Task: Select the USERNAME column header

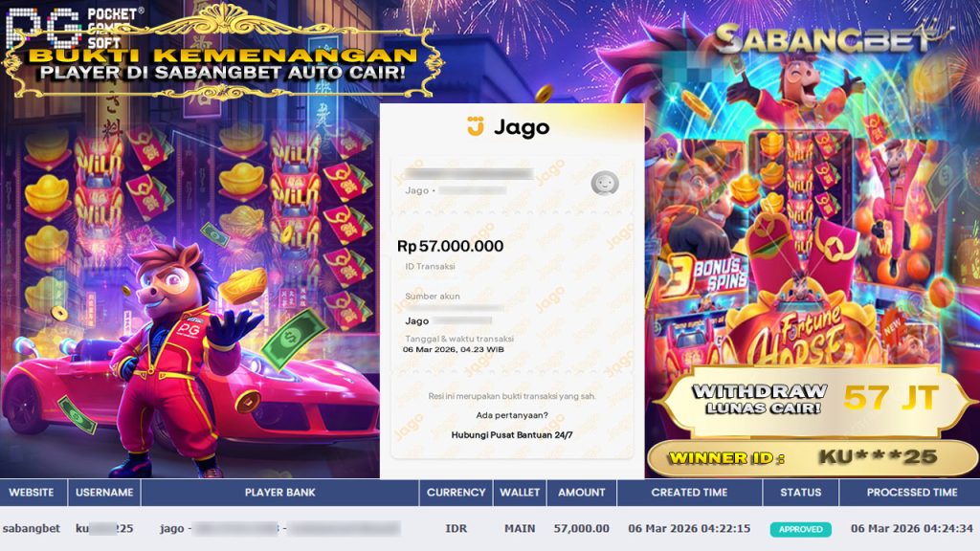Action: click(104, 493)
